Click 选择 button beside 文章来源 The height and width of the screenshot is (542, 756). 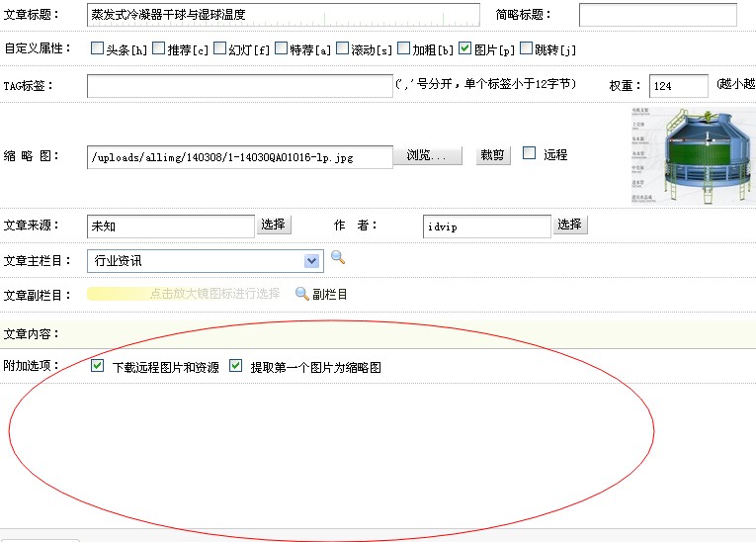pos(274,225)
